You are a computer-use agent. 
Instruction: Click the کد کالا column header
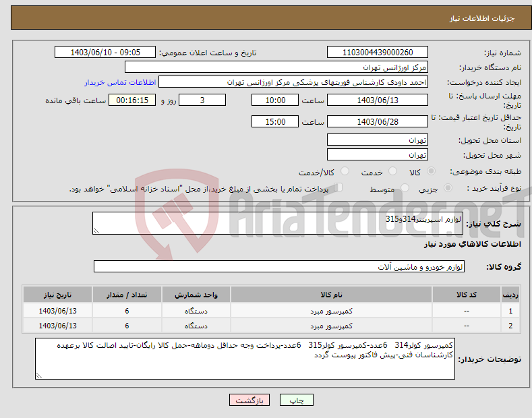pyautogui.click(x=467, y=295)
